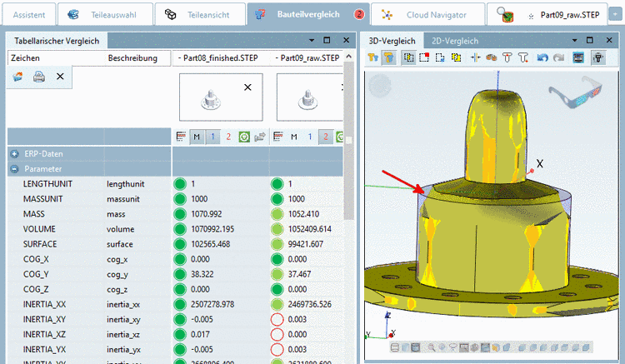Select the Tabellarischer Vergleich panel tab

[x=57, y=41]
